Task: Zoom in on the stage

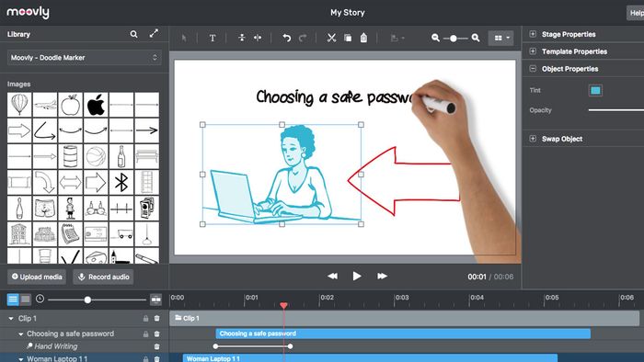Action: (x=476, y=38)
